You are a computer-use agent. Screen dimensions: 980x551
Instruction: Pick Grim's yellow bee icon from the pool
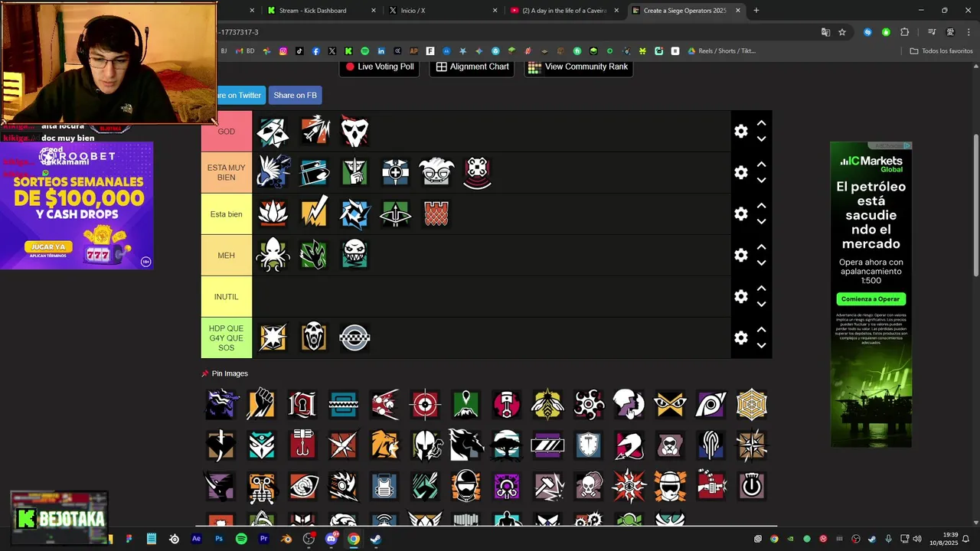pos(547,404)
